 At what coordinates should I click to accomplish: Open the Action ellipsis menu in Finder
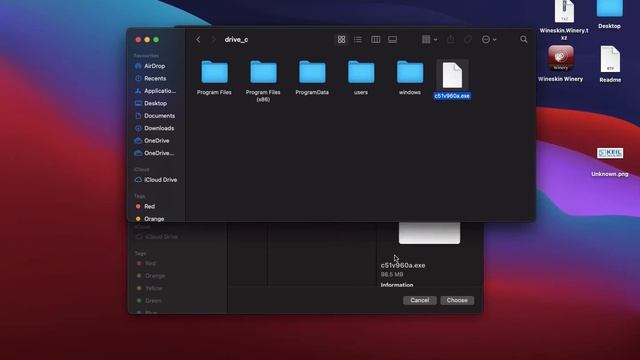[x=489, y=40]
